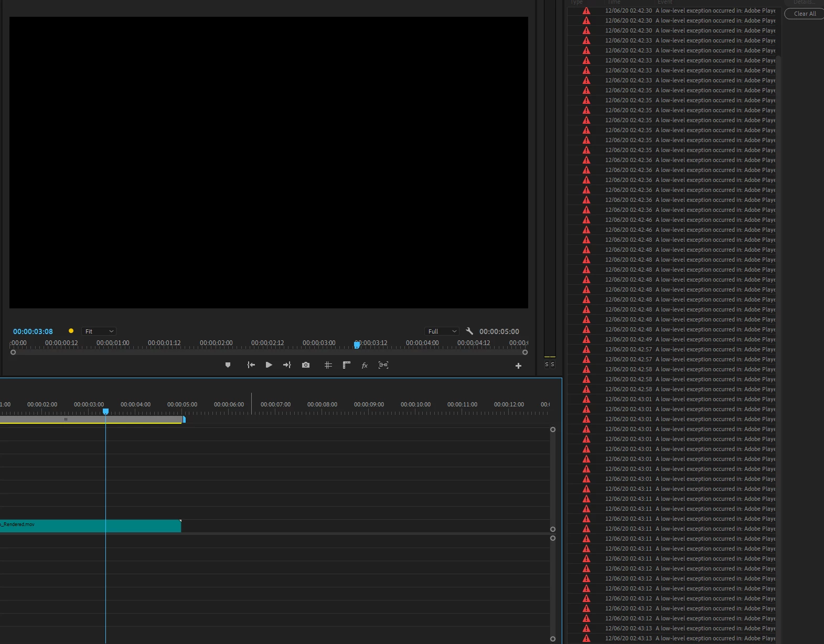This screenshot has width=824, height=644.
Task: Toggle the Global FX Mute button
Action: tap(365, 366)
